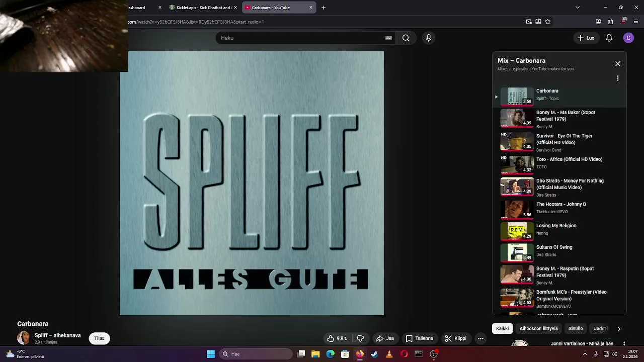Select the Aiheeseen liittyvä filter chip
The height and width of the screenshot is (362, 644).
pyautogui.click(x=538, y=328)
